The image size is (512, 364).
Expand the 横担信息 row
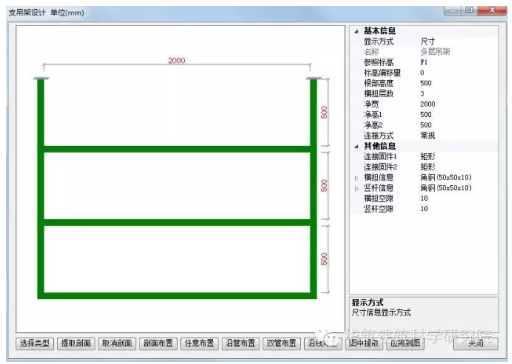pyautogui.click(x=356, y=178)
